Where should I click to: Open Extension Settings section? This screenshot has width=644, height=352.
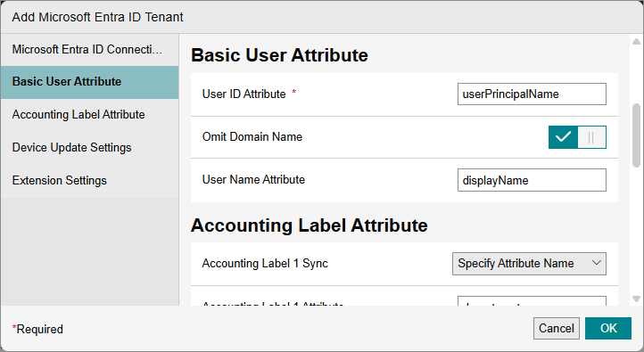(89, 181)
